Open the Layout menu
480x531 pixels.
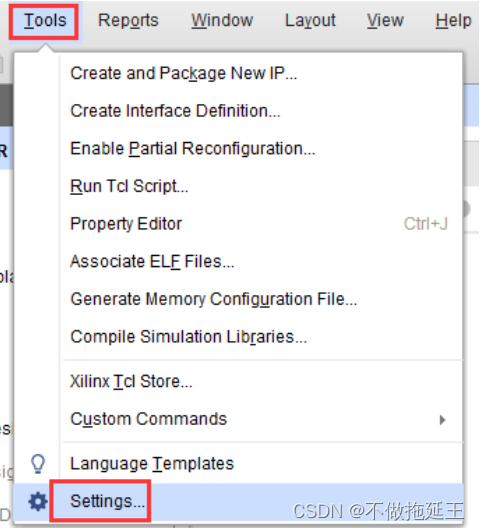[310, 21]
